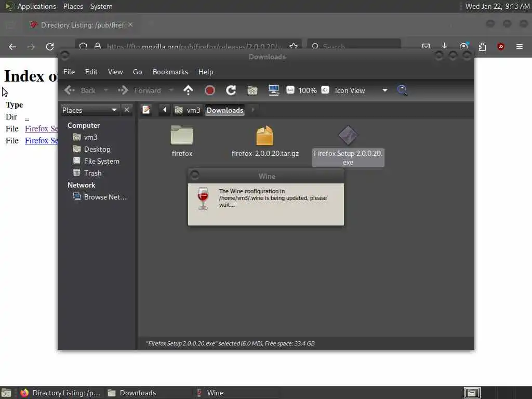Click the date and time clock
Viewport: 532px width, 399px height.
497,6
